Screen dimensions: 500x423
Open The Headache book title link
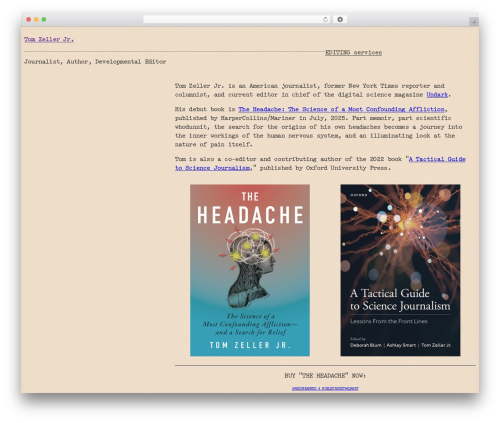(341, 109)
